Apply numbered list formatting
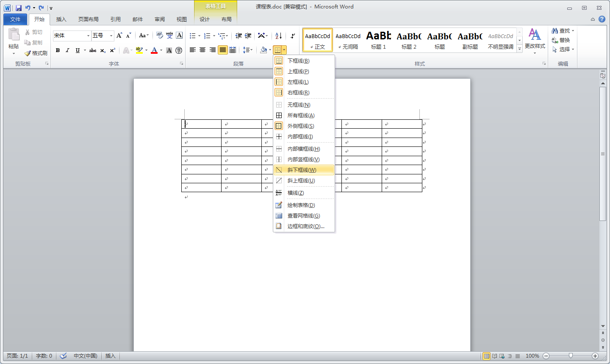 pyautogui.click(x=207, y=36)
